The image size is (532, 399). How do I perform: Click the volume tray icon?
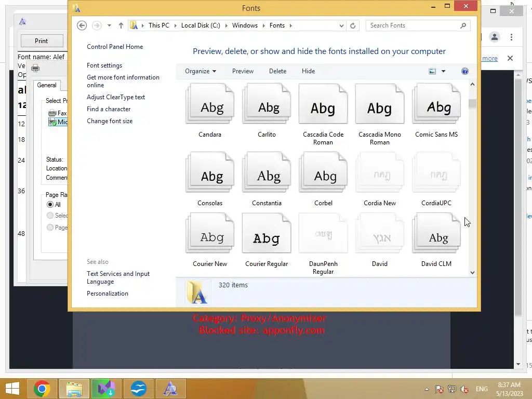point(464,389)
